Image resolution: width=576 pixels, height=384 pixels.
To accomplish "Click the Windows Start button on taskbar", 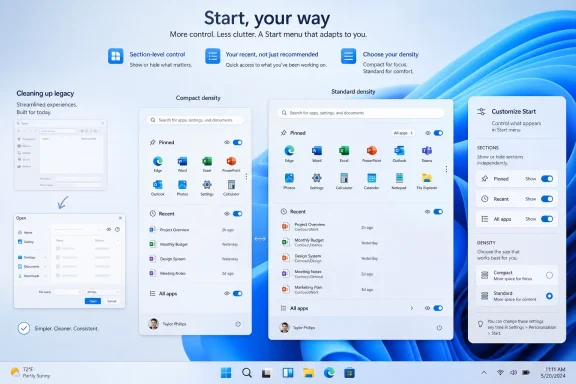I will point(226,373).
